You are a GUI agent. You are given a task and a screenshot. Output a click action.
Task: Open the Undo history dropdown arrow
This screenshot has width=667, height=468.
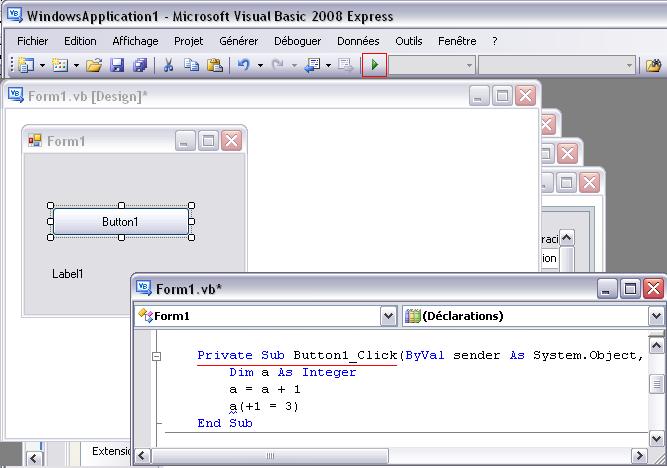260,66
